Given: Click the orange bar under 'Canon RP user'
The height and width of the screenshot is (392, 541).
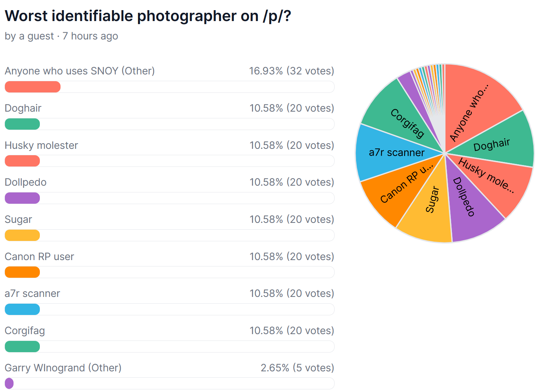Looking at the screenshot, I should tap(22, 272).
